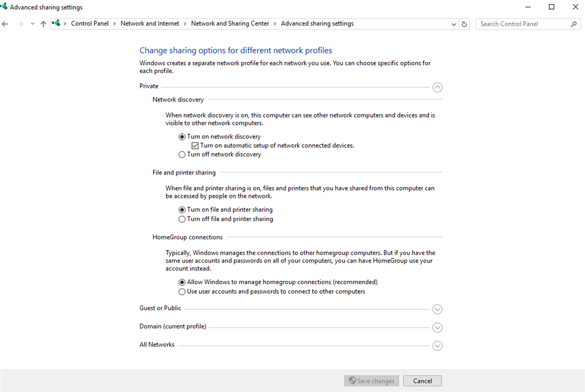The image size is (585, 392).
Task: Click the HomeGroup connections heading
Action: [187, 237]
